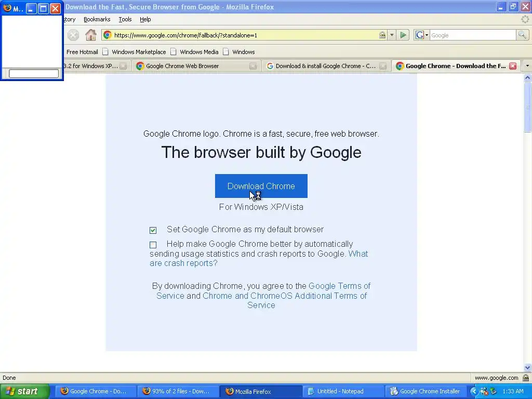Click the vertical scrollbar thumb
Screen dimensions: 532x399
point(527,107)
